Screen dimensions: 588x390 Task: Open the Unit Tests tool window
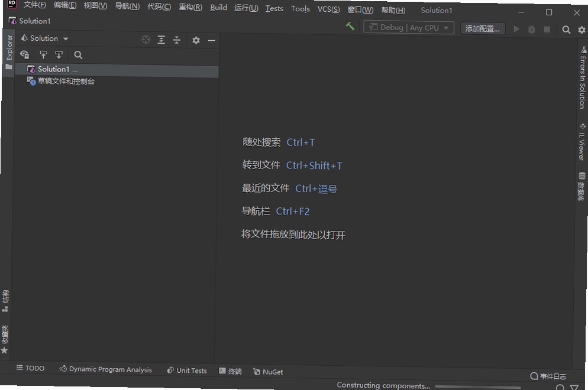click(187, 370)
